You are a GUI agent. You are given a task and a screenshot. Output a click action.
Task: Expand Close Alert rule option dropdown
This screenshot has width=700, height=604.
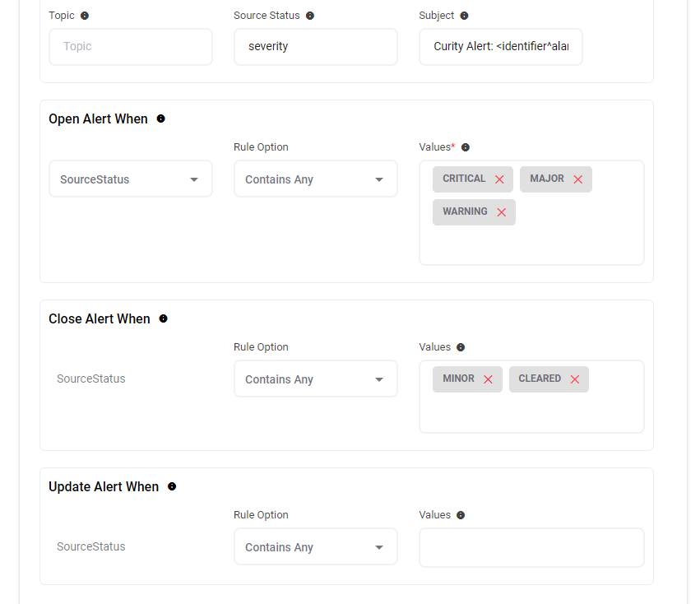(x=315, y=379)
